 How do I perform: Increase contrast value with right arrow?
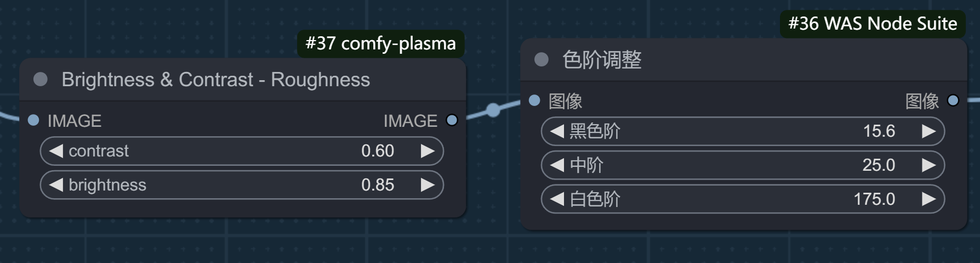point(428,151)
